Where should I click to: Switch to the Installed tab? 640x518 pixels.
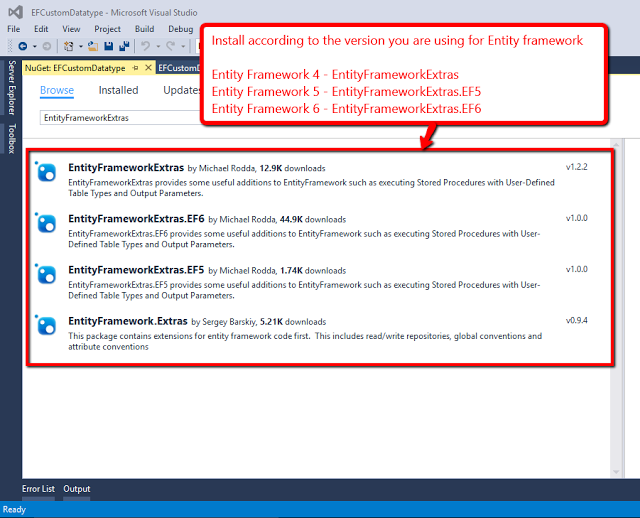pos(118,90)
